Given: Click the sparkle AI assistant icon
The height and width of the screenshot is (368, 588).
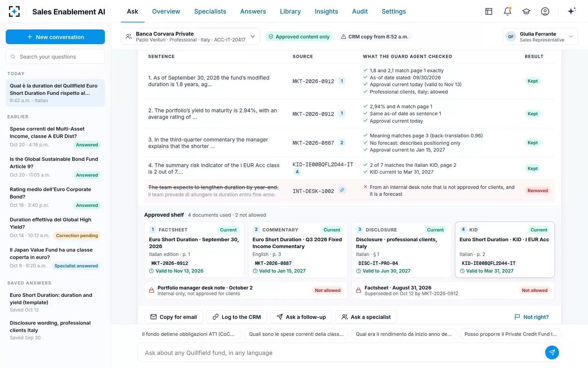Looking at the screenshot, I should tap(572, 11).
